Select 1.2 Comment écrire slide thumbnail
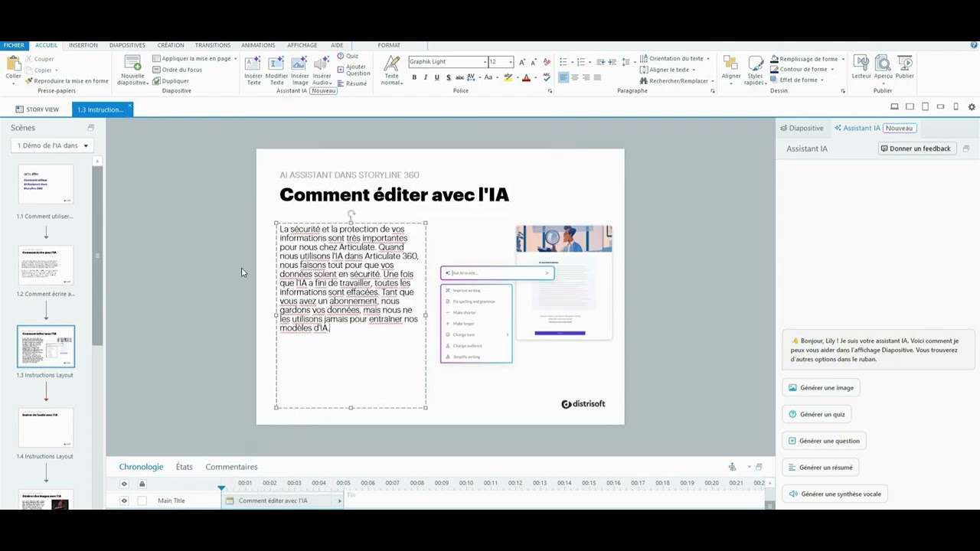 pos(46,266)
